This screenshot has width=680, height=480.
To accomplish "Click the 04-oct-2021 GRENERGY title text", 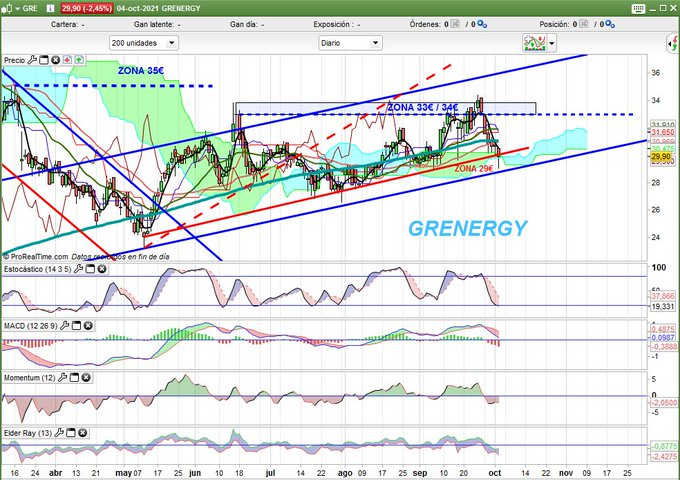I will pyautogui.click(x=158, y=8).
